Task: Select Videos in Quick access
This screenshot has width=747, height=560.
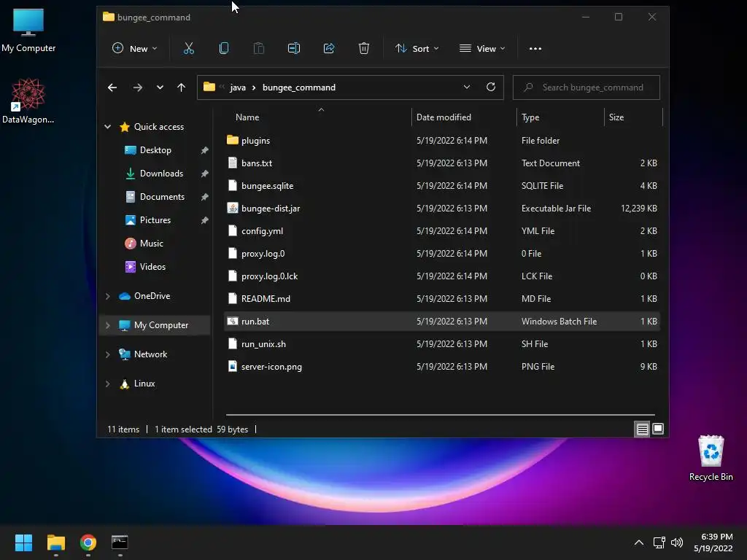Action: (153, 267)
